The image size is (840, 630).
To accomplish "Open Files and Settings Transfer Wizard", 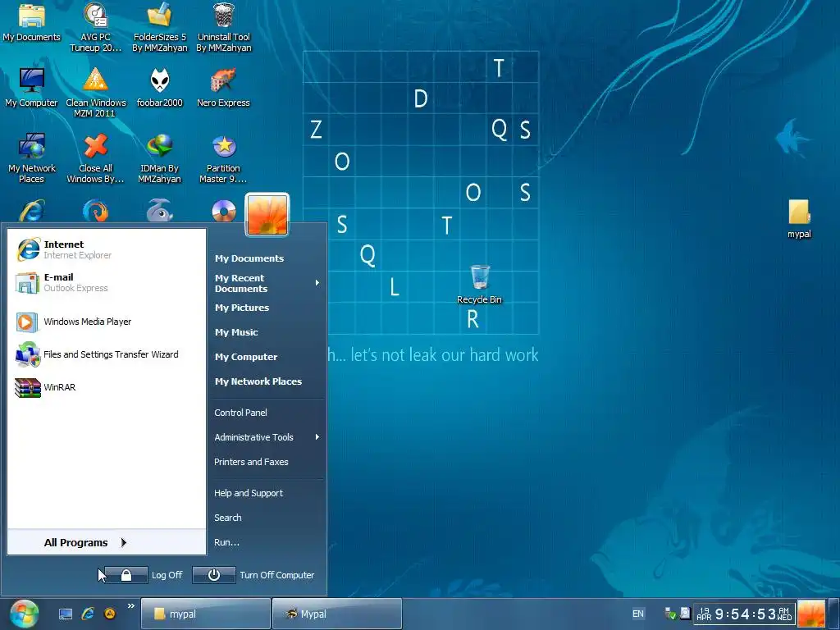I will pos(107,354).
